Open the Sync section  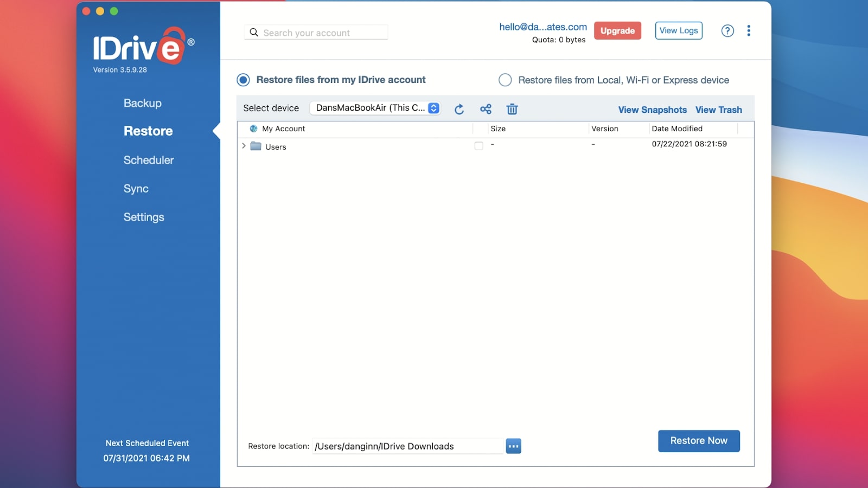point(136,188)
